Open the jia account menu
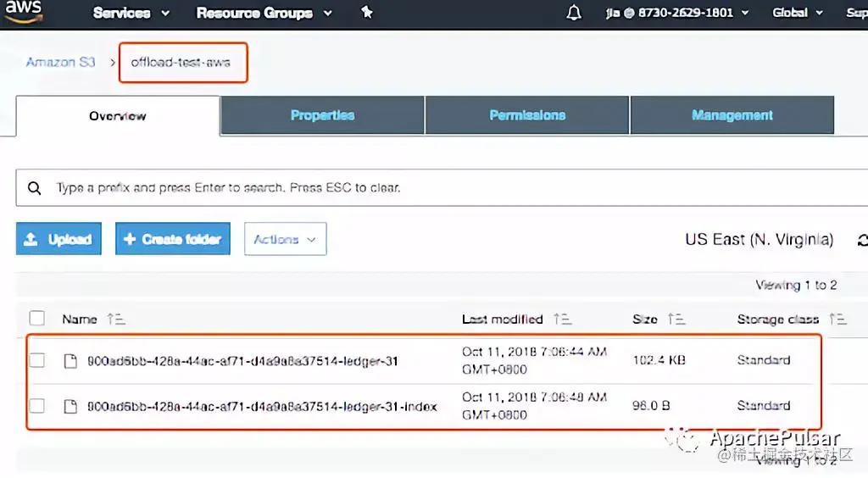The height and width of the screenshot is (478, 868). click(x=677, y=13)
